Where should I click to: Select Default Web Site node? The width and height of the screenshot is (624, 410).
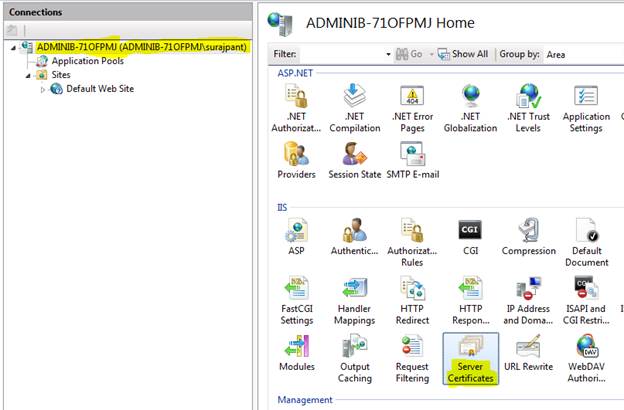pos(100,89)
